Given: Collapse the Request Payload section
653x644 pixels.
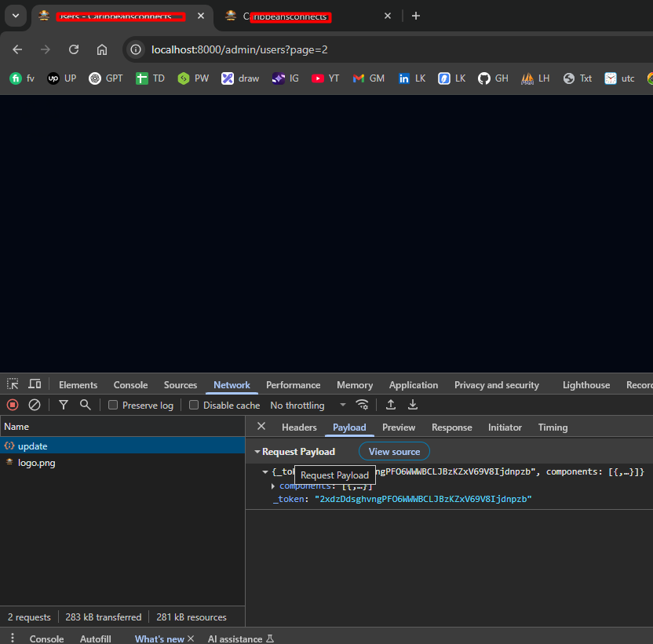Looking at the screenshot, I should coord(257,452).
